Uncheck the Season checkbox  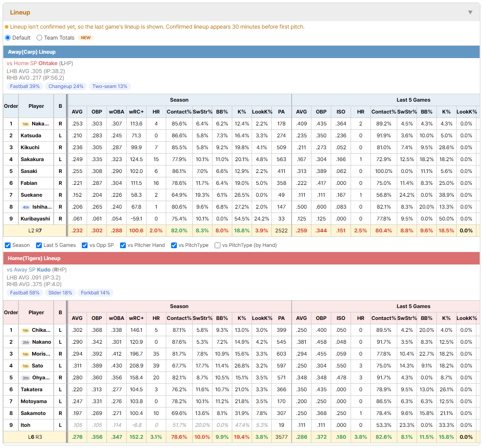pyautogui.click(x=8, y=245)
